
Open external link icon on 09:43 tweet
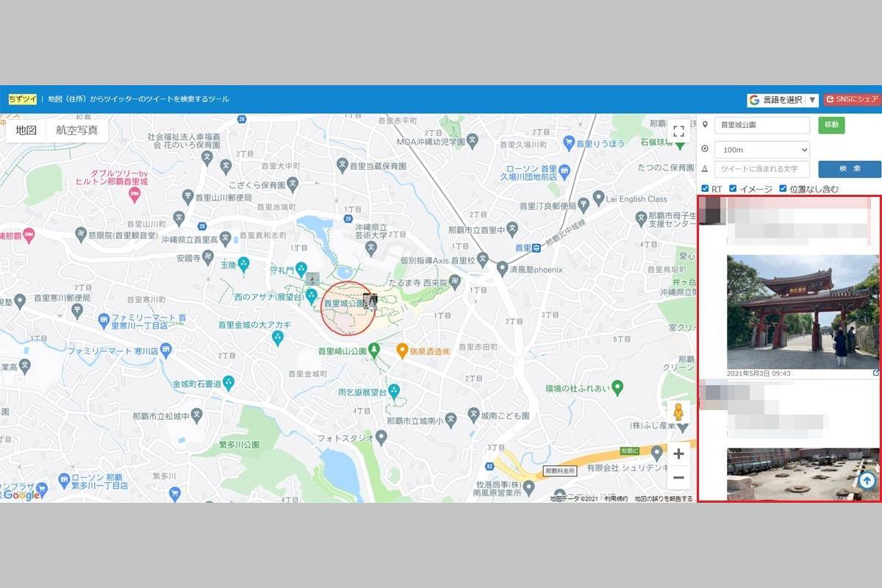tap(875, 373)
